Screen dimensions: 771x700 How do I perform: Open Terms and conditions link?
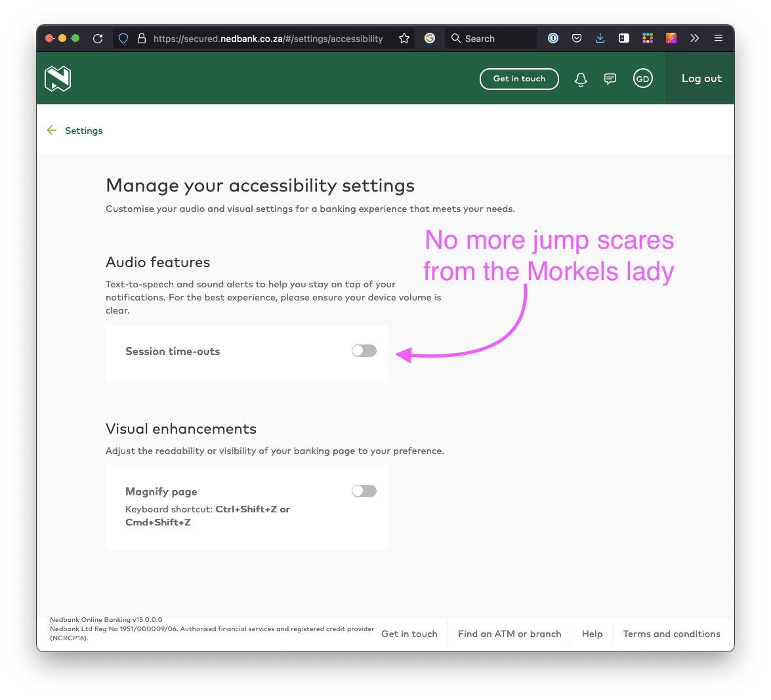[672, 634]
